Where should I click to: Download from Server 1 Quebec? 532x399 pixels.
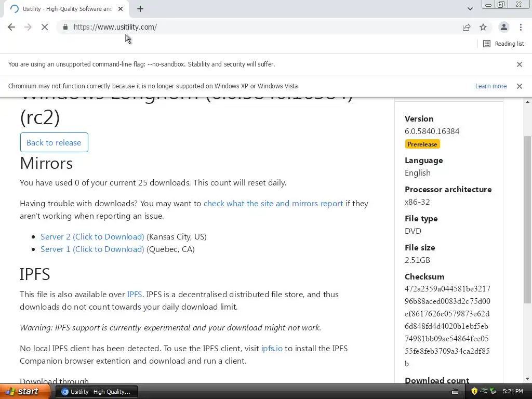(92, 249)
